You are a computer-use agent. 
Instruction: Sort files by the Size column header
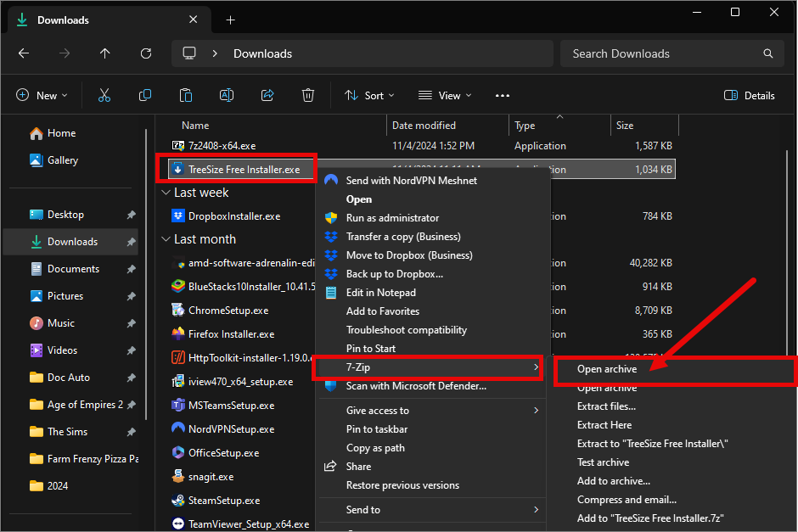[x=625, y=126]
